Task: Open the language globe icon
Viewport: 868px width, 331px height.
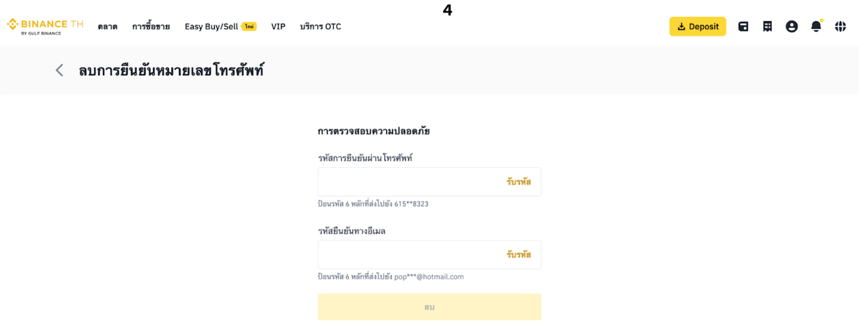Action: pyautogui.click(x=840, y=27)
